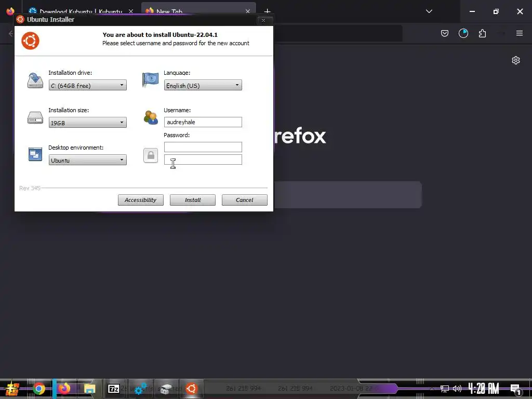Image resolution: width=532 pixels, height=399 pixels.
Task: Switch to Ubuntu Installer on the taskbar
Action: (191, 389)
